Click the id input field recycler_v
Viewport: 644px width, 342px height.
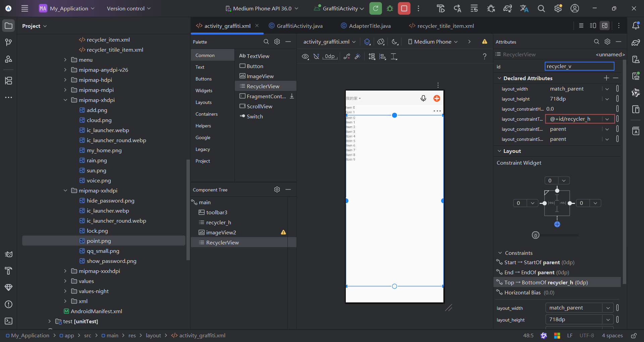click(x=579, y=66)
